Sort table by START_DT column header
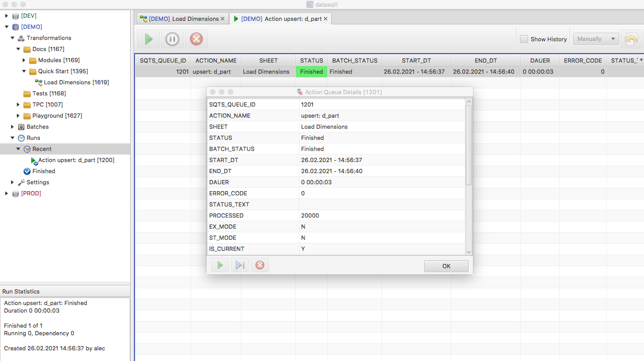The width and height of the screenshot is (644, 361). 416,60
